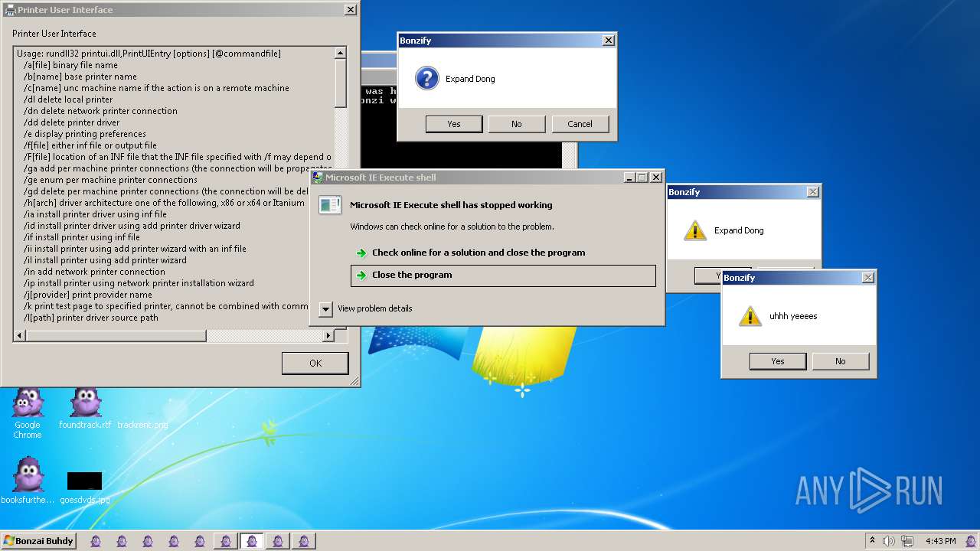Click the 4:43 PM taskbar clock
Image resolution: width=980 pixels, height=551 pixels.
click(940, 541)
